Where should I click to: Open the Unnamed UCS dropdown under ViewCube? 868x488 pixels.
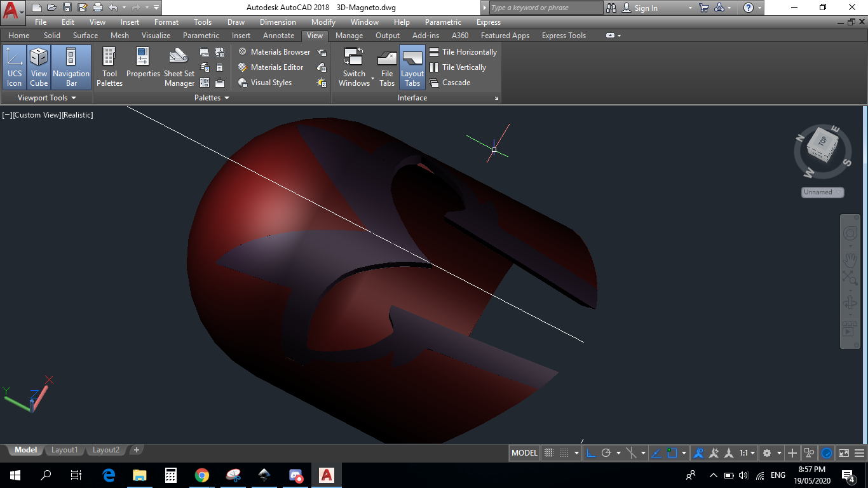click(823, 192)
